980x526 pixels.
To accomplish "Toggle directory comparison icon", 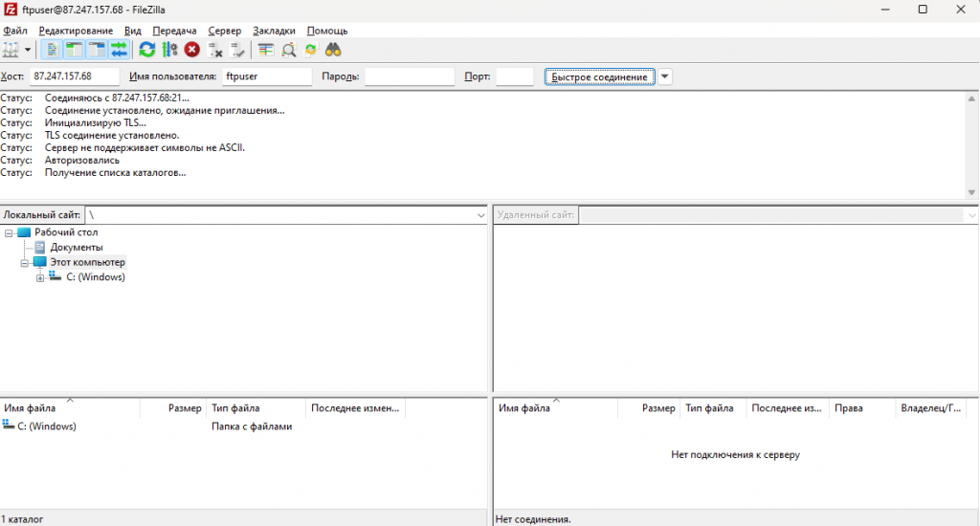I will (x=288, y=50).
